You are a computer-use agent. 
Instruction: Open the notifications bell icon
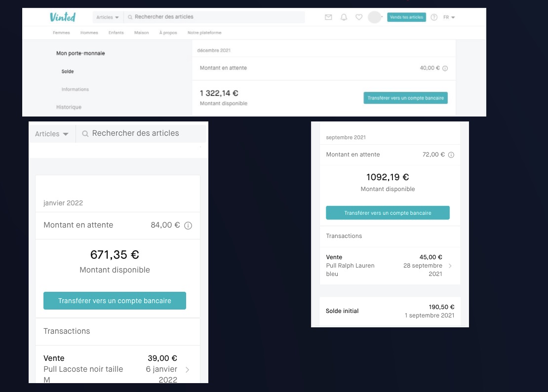tap(344, 17)
